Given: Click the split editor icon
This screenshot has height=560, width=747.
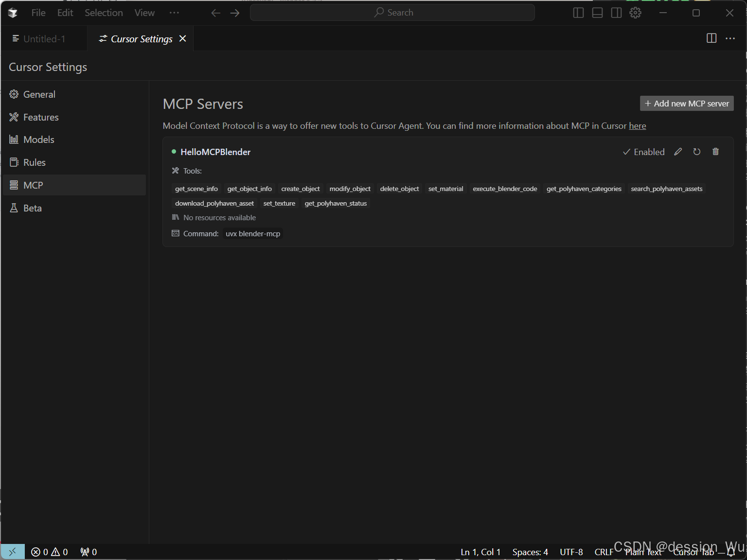Looking at the screenshot, I should (711, 38).
